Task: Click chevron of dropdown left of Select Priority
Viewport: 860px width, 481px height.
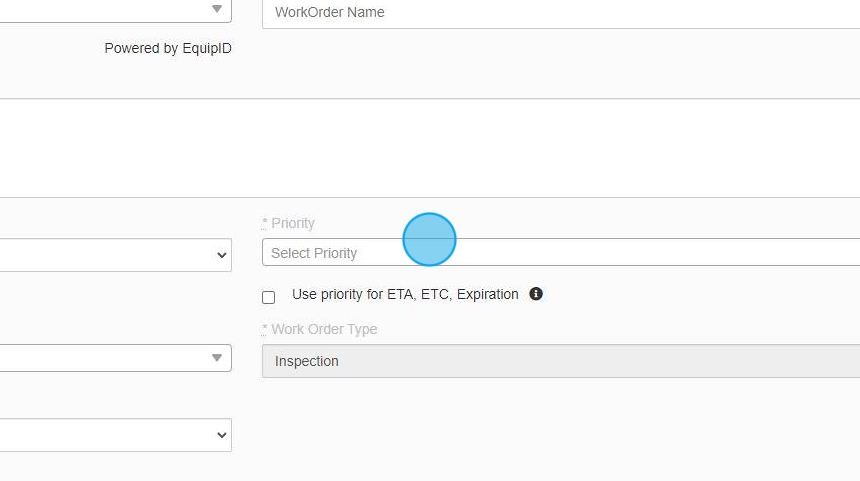Action: (x=222, y=255)
